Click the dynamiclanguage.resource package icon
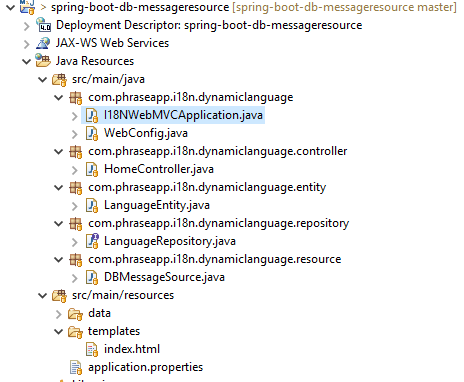 coord(76,259)
